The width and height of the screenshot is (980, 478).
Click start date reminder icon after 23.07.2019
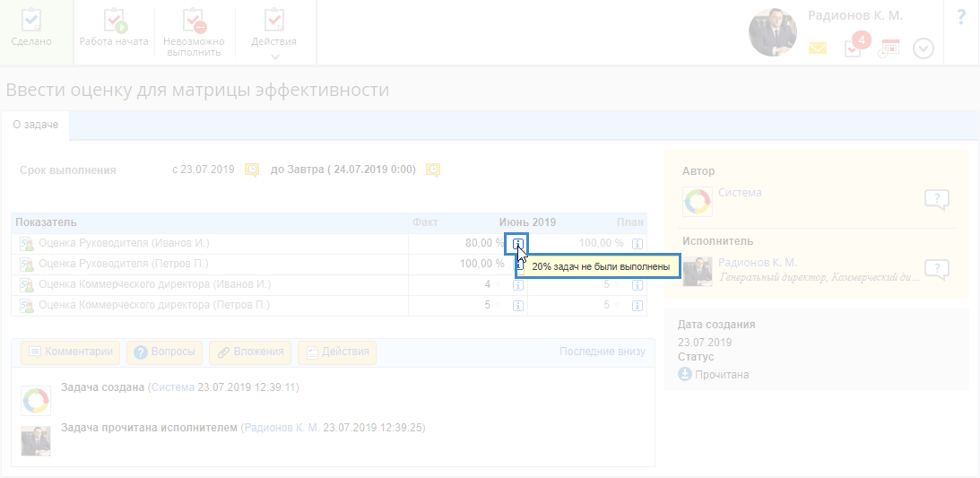point(251,169)
